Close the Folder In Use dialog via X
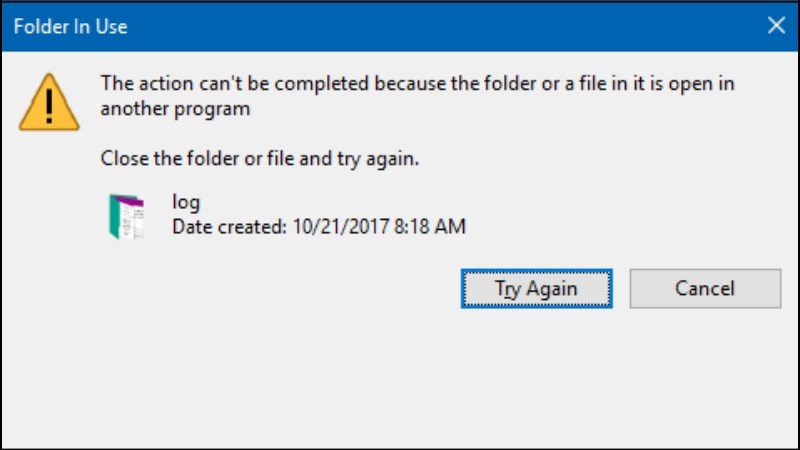Screen dimensions: 800x450 click(x=776, y=25)
